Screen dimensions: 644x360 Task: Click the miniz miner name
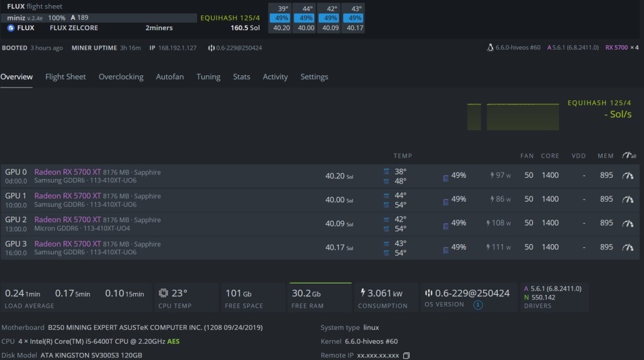click(x=16, y=17)
